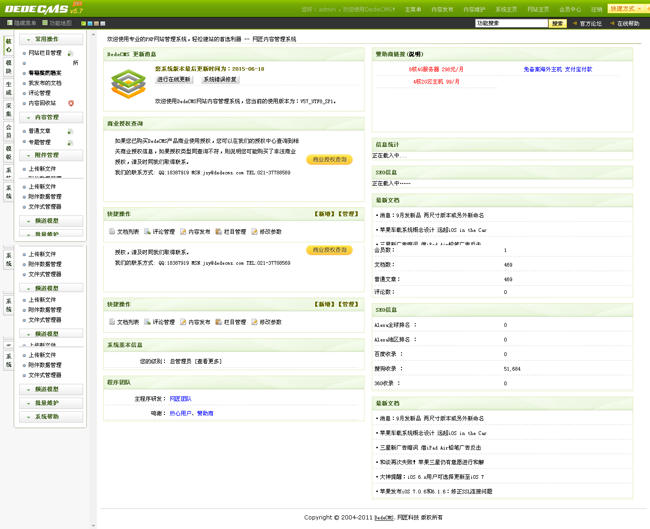Image resolution: width=650 pixels, height=529 pixels.
Task: Click the icon beside 专题管理
Action: coord(70,142)
